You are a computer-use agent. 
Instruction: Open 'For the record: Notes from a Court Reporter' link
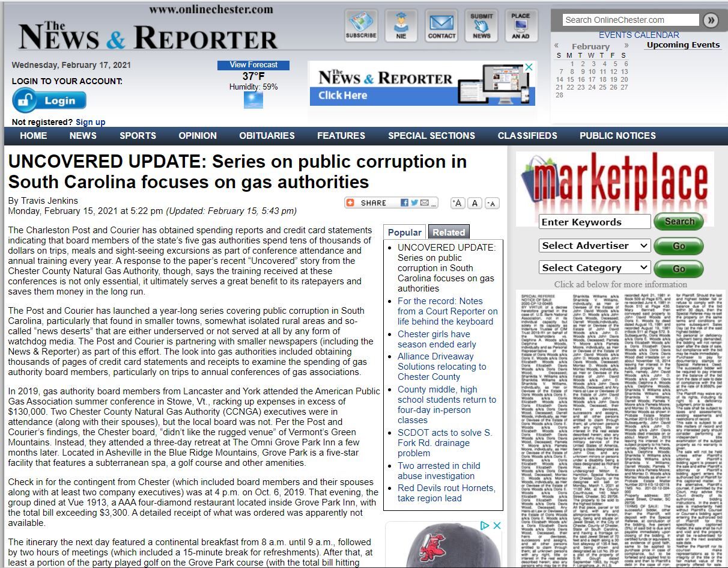click(x=447, y=311)
